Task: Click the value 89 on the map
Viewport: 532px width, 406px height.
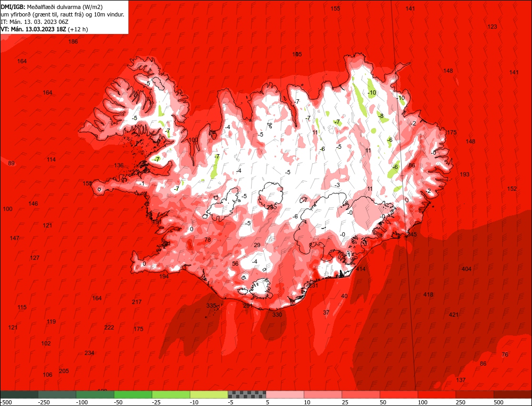Action: tap(11, 163)
